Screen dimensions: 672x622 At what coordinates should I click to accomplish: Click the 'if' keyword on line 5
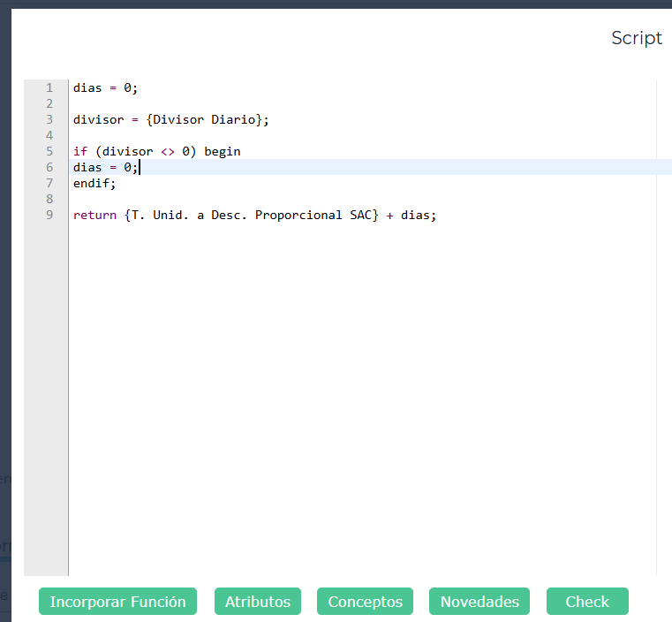[80, 152]
